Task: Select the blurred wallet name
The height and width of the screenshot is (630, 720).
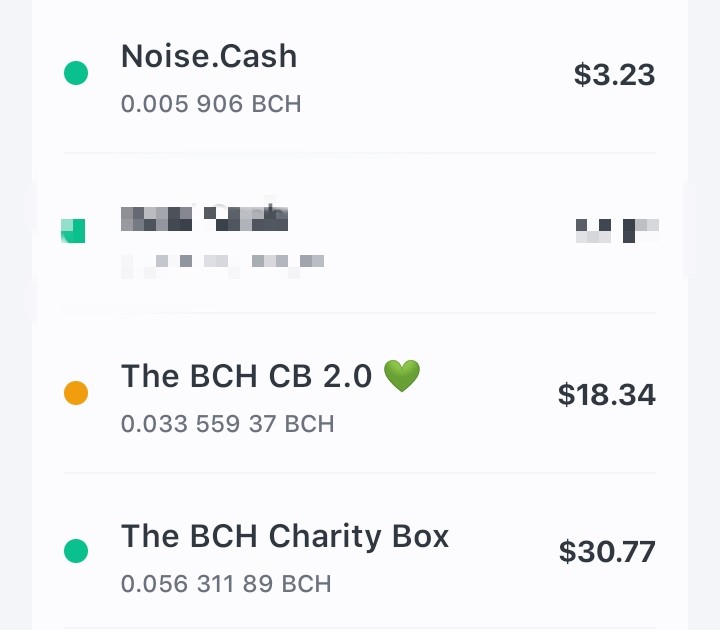Action: point(204,219)
